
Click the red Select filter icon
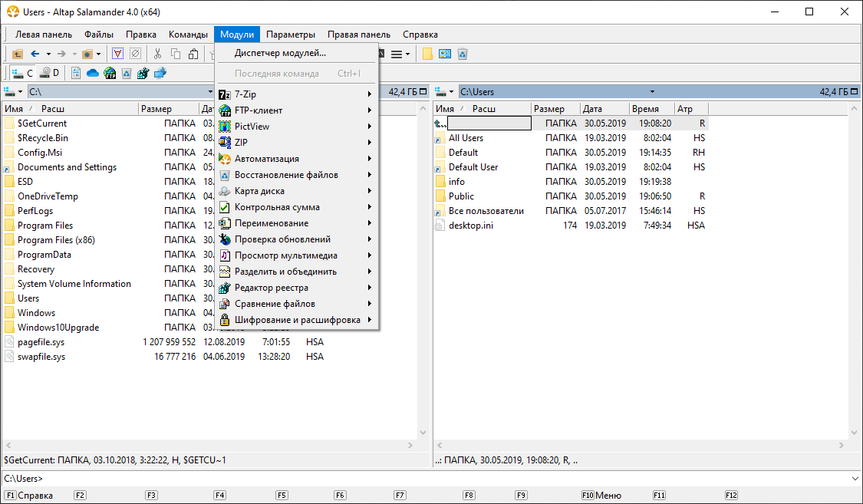point(118,54)
